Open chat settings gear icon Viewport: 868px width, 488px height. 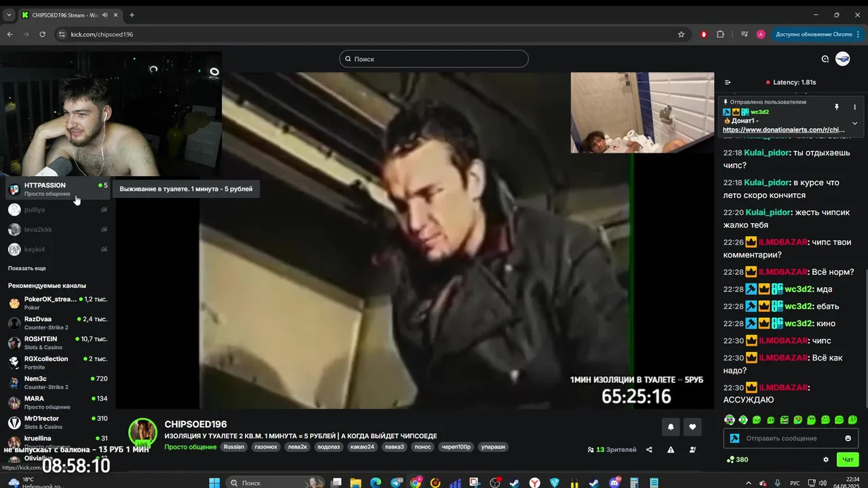tap(826, 460)
